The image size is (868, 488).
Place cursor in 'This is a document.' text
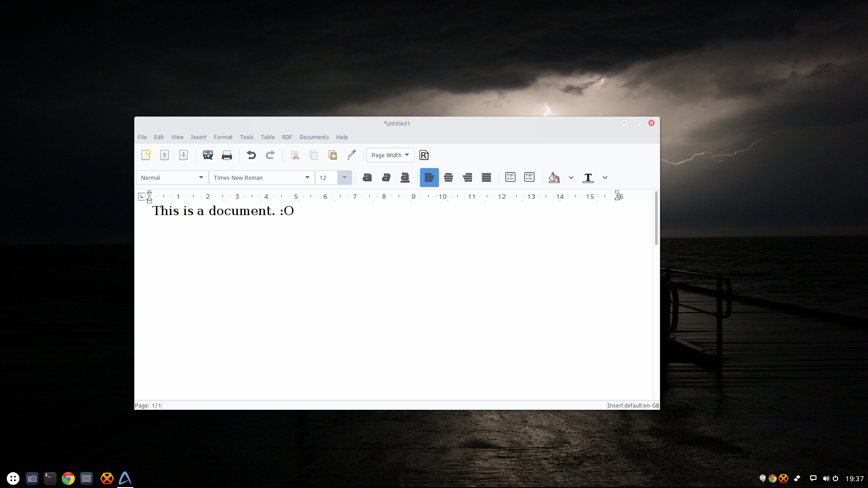click(x=213, y=211)
